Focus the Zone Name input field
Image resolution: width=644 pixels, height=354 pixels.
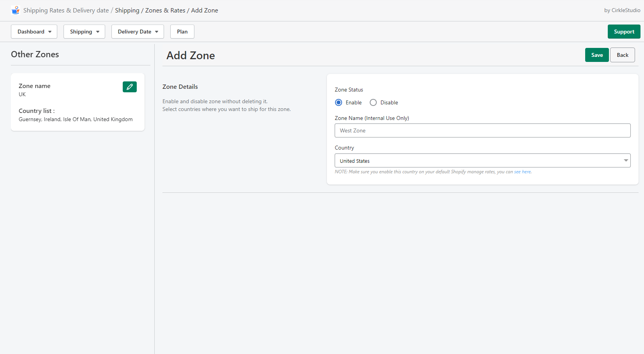(482, 130)
